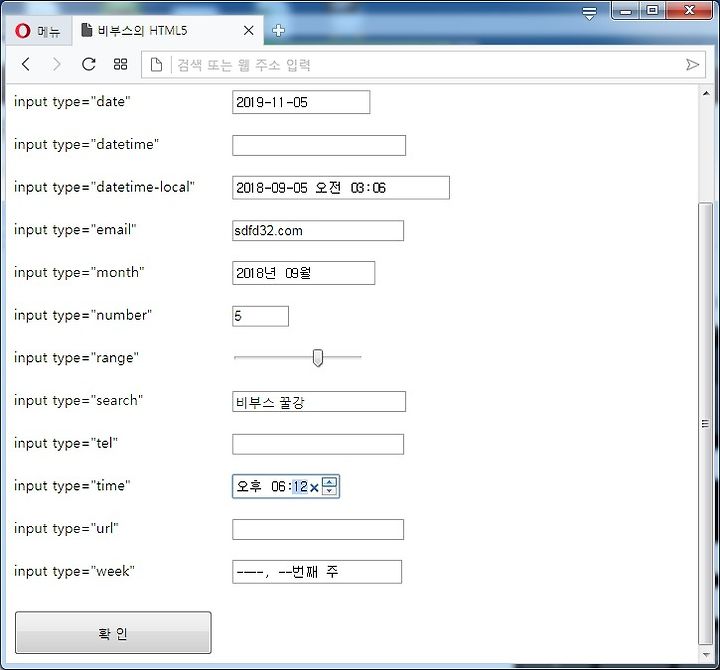Click the datetime input field

point(319,145)
